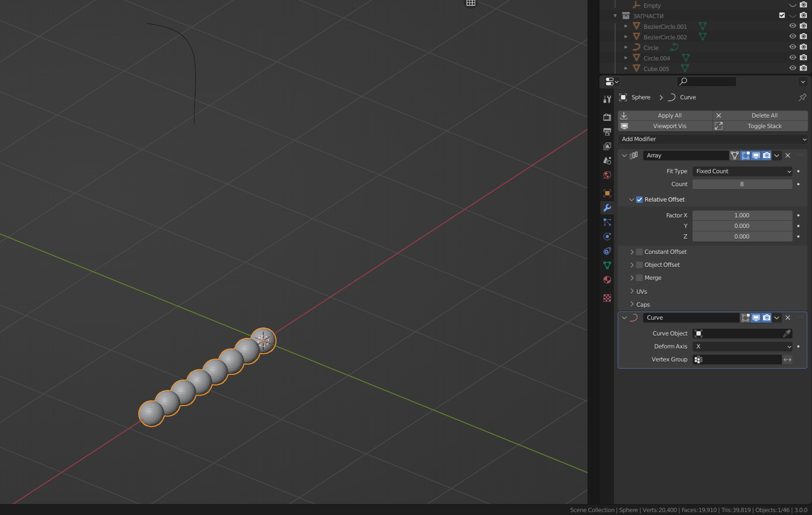
Task: Open the Tool properties tab
Action: (x=607, y=99)
